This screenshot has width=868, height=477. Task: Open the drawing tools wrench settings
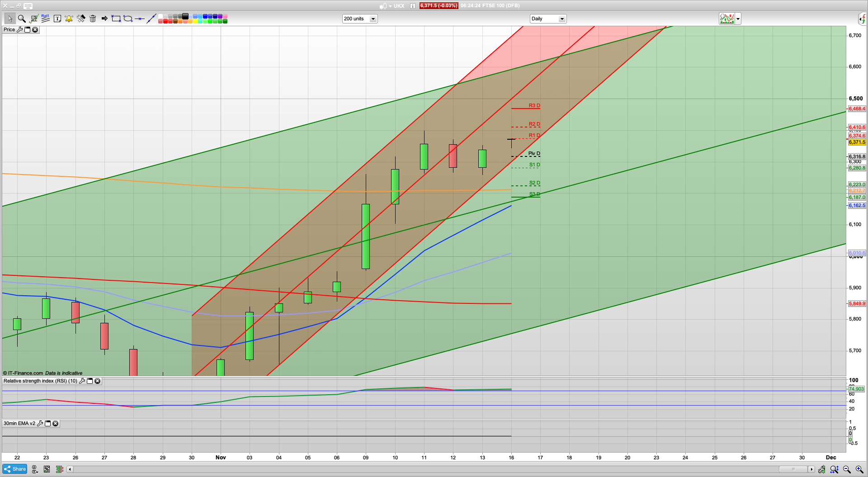81,19
